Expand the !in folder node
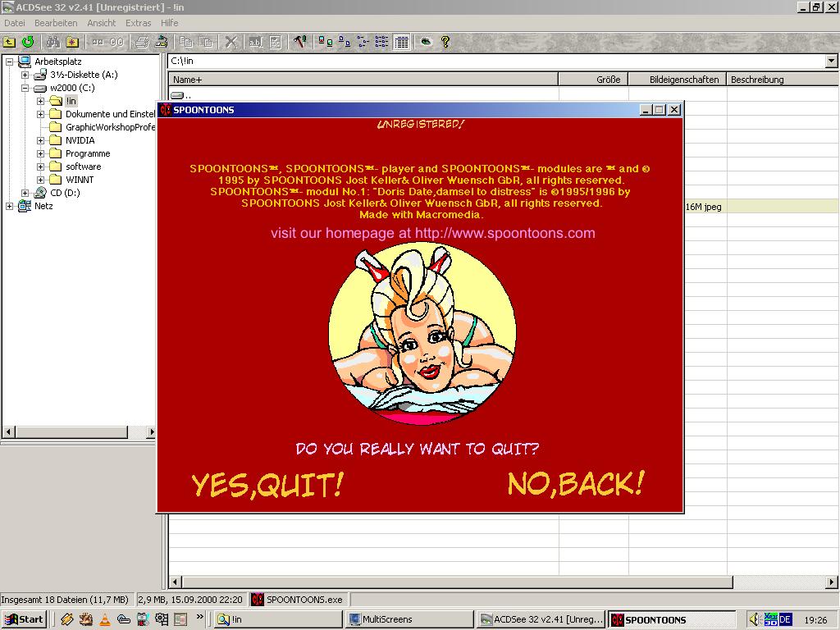 click(40, 101)
